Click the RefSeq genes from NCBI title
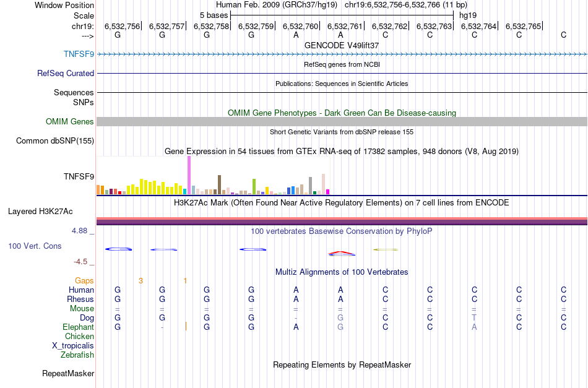Viewport: 588px width, 388px height. click(x=342, y=64)
